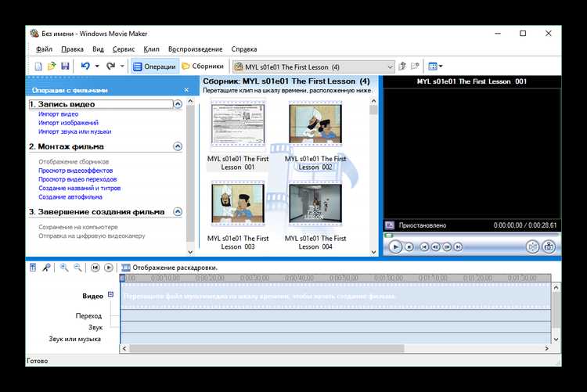Click the timeline tracks scroll down arrow
This screenshot has height=392, width=587.
point(556,340)
